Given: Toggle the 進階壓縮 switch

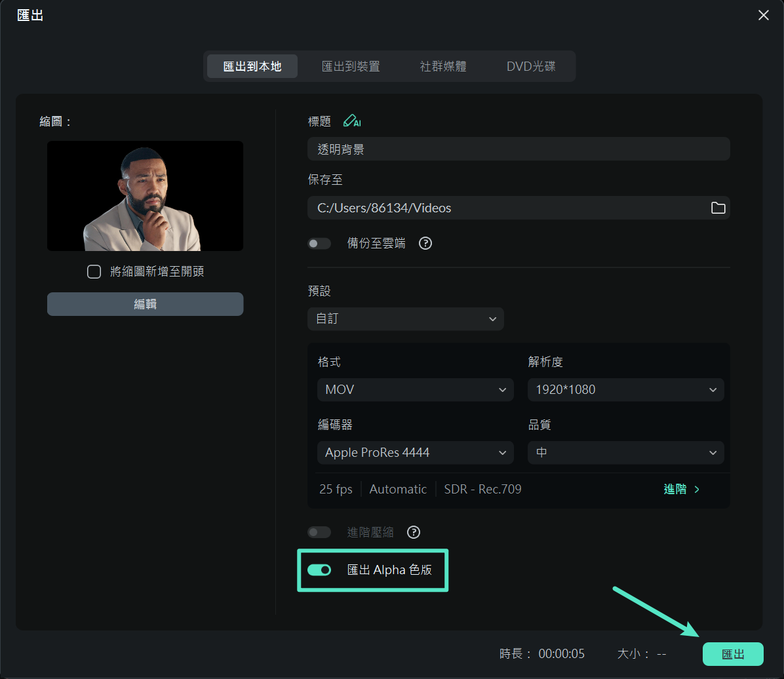Looking at the screenshot, I should 319,532.
